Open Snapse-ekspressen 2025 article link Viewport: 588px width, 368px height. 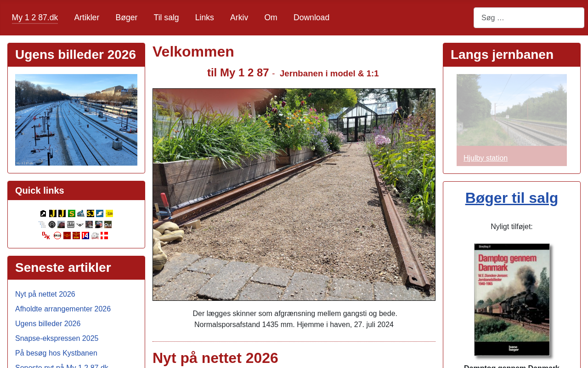[x=57, y=339]
